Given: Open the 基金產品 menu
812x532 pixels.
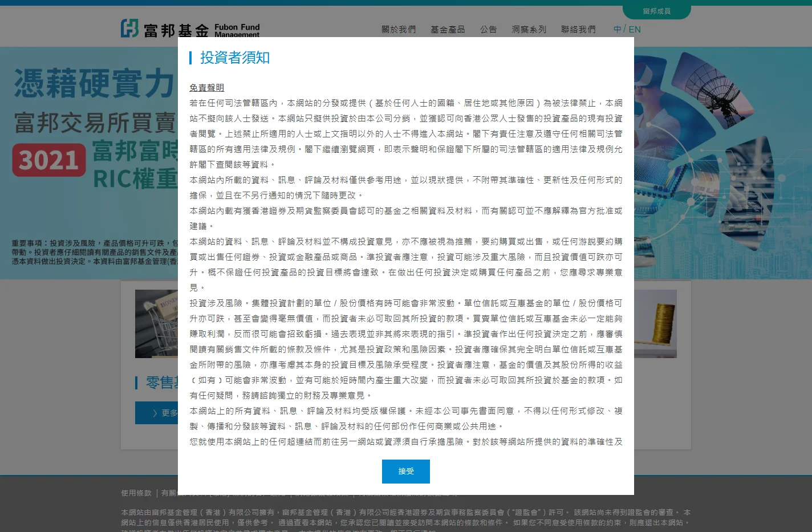Looking at the screenshot, I should [x=448, y=30].
